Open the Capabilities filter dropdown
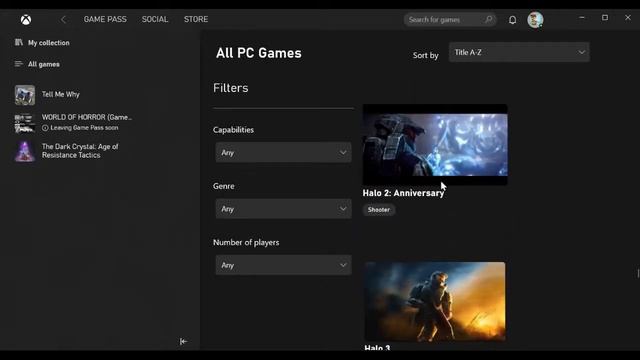Viewport: 640px width, 360px height. click(x=283, y=153)
